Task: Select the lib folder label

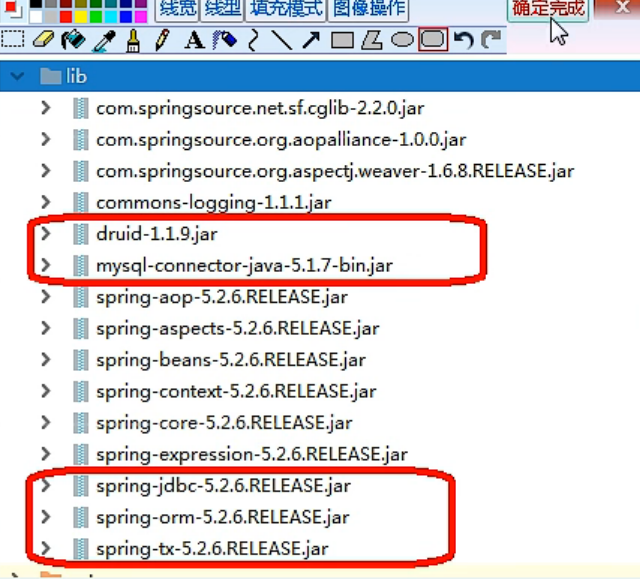Action: click(77, 76)
